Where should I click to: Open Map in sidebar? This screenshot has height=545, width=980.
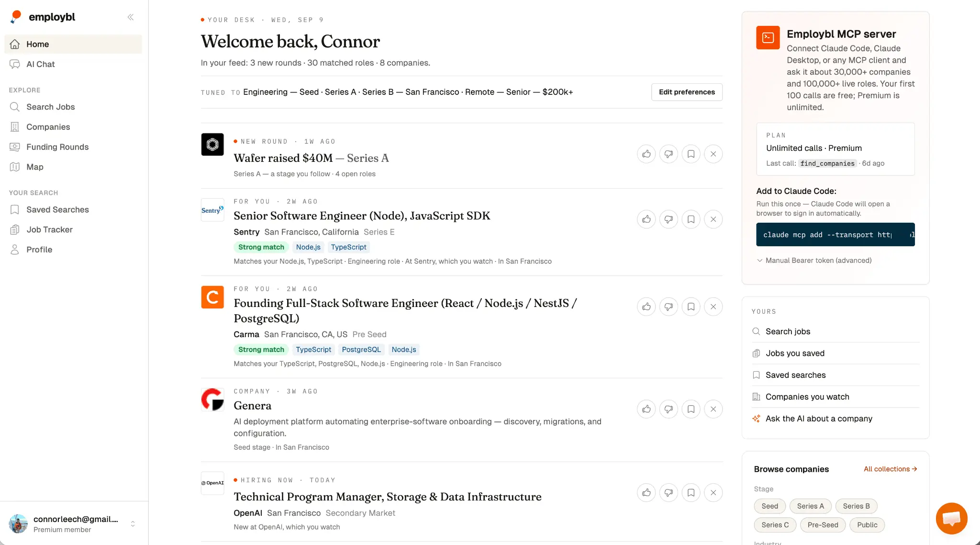tap(73, 167)
